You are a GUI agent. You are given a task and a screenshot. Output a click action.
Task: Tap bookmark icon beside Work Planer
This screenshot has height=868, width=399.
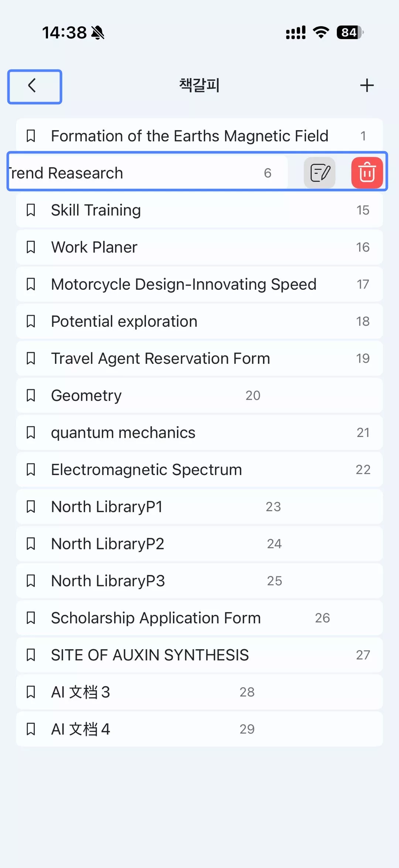point(31,247)
